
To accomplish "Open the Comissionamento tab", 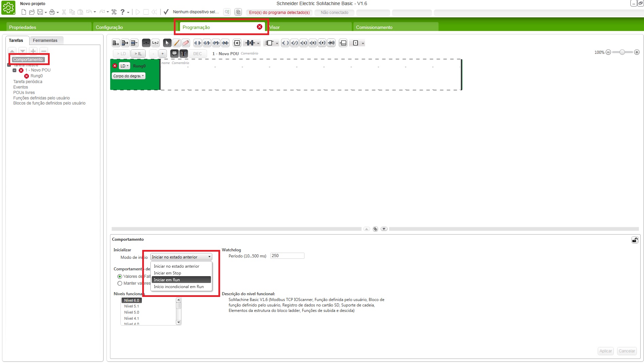I will 396,27.
